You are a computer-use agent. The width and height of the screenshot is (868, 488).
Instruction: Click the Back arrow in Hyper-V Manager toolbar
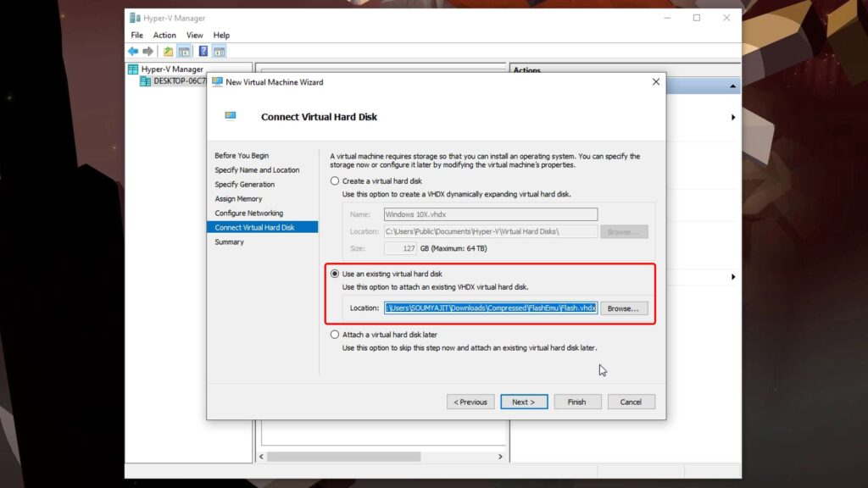(133, 52)
